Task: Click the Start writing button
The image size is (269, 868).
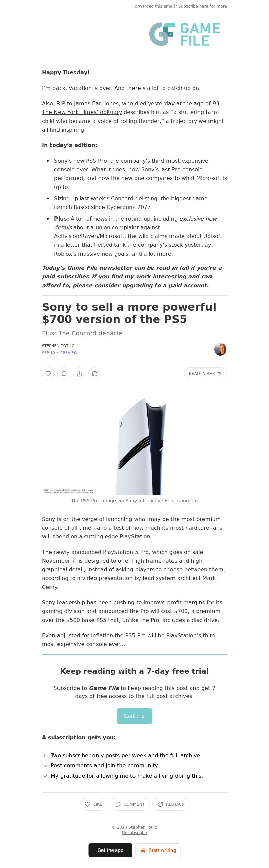Action: [158, 850]
